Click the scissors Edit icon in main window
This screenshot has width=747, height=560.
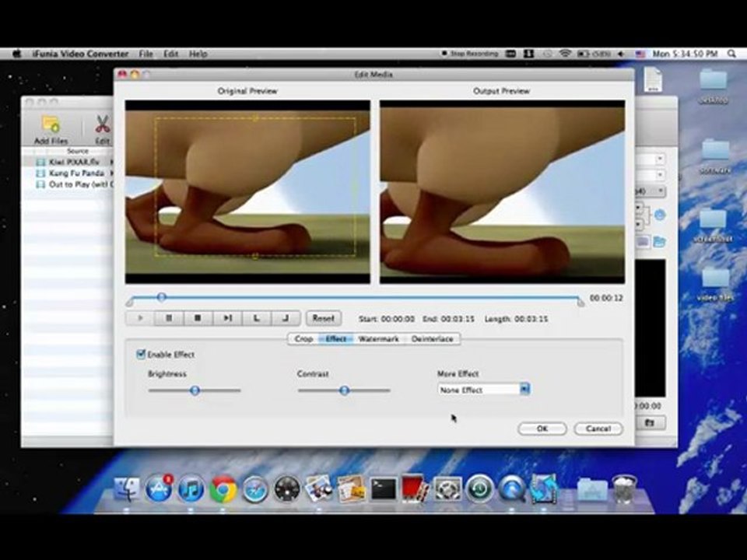click(x=102, y=130)
